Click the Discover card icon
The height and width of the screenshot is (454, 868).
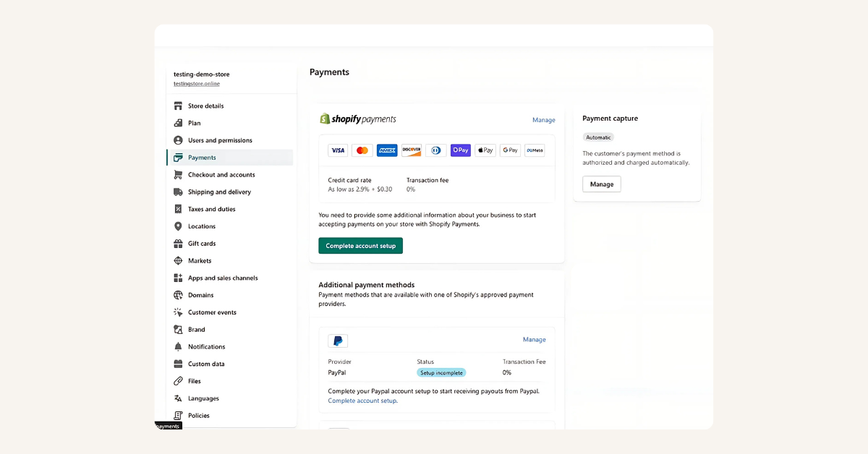pos(411,150)
